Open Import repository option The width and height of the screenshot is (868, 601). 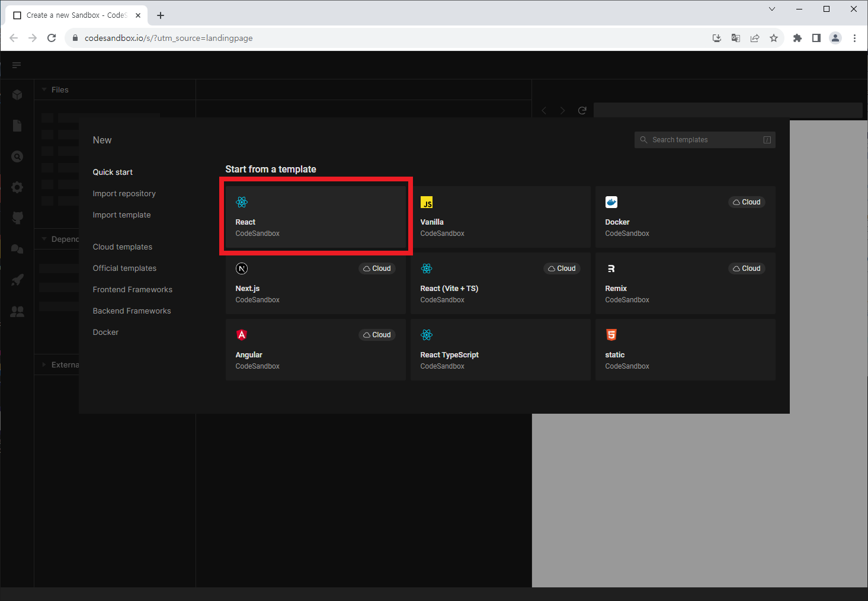124,193
